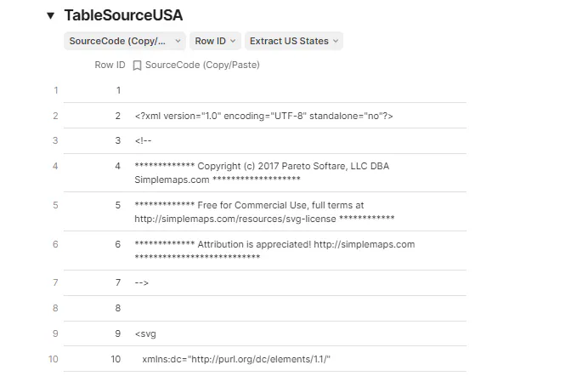Select row number 10 on left margin
Image resolution: width=588 pixels, height=376 pixels.
(x=54, y=359)
